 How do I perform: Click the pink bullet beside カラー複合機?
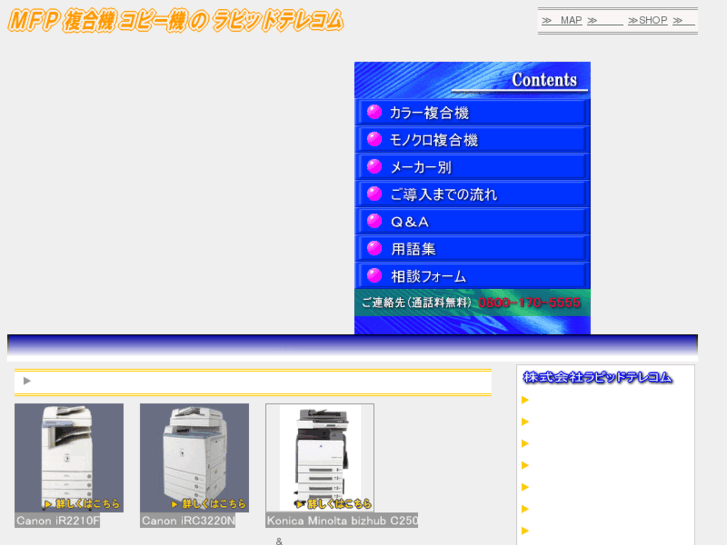coord(374,112)
